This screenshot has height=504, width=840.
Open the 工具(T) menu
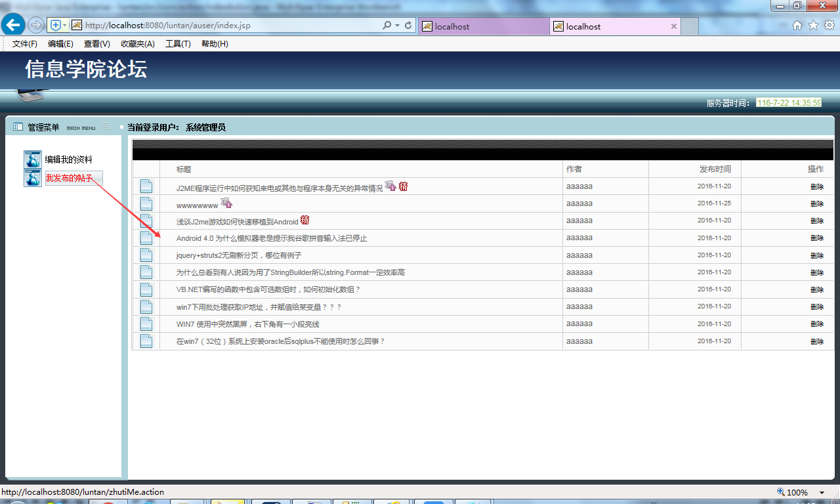point(177,43)
